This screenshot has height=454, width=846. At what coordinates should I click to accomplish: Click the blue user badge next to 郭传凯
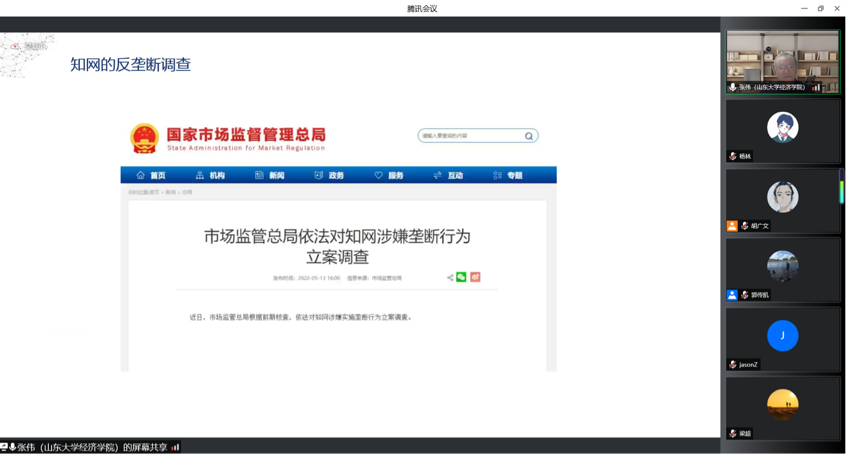pos(732,295)
